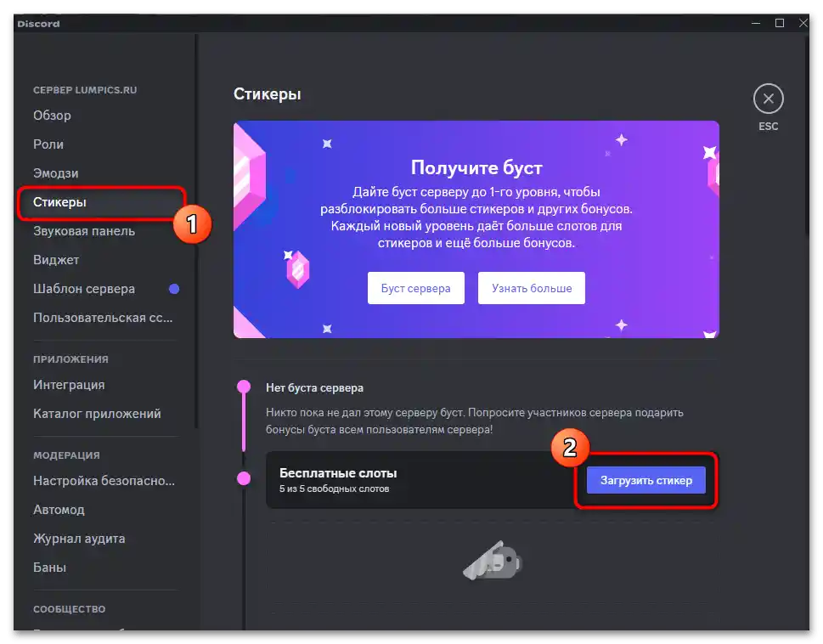823x644 pixels.
Task: Click the blue dot beside Шаблон сервера
Action: (x=174, y=289)
